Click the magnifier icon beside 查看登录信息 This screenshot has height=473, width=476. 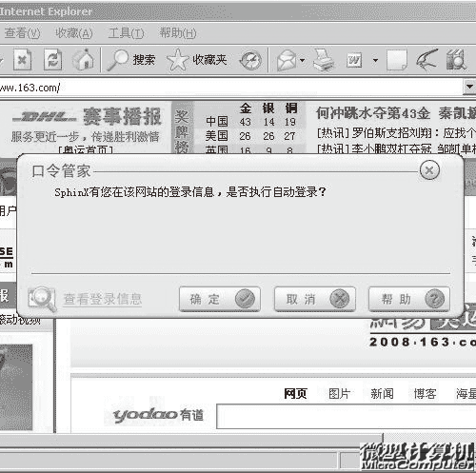click(42, 299)
